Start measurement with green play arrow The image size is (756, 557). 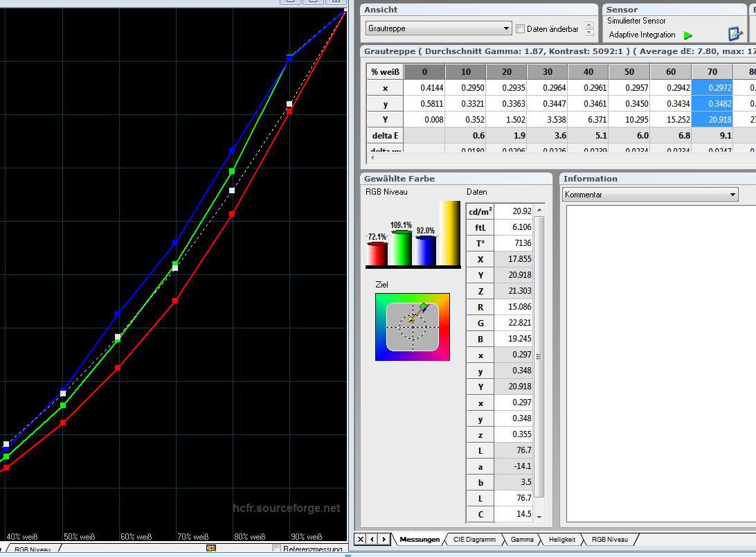687,35
